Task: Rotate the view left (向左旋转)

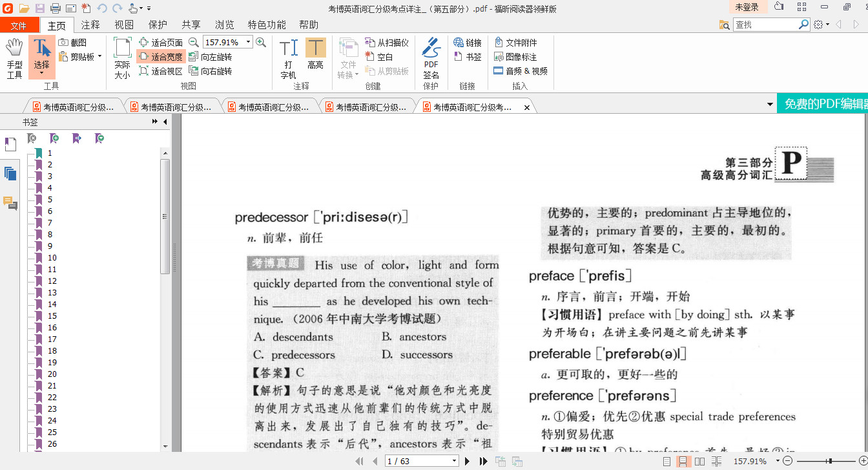Action: (x=211, y=57)
